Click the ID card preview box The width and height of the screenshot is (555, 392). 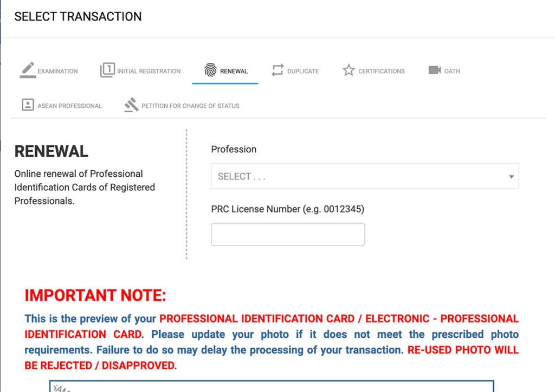click(x=271, y=386)
